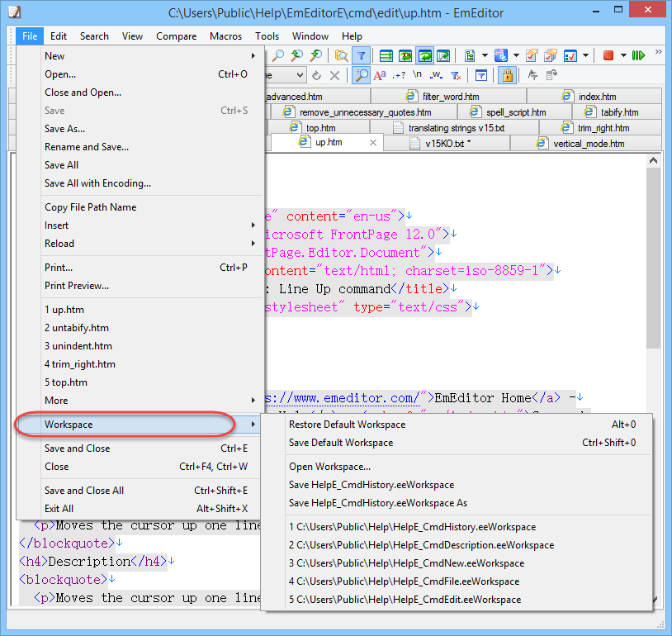Viewport: 672px width, 636px height.
Task: Choose Save As... from File menu
Action: click(140, 129)
